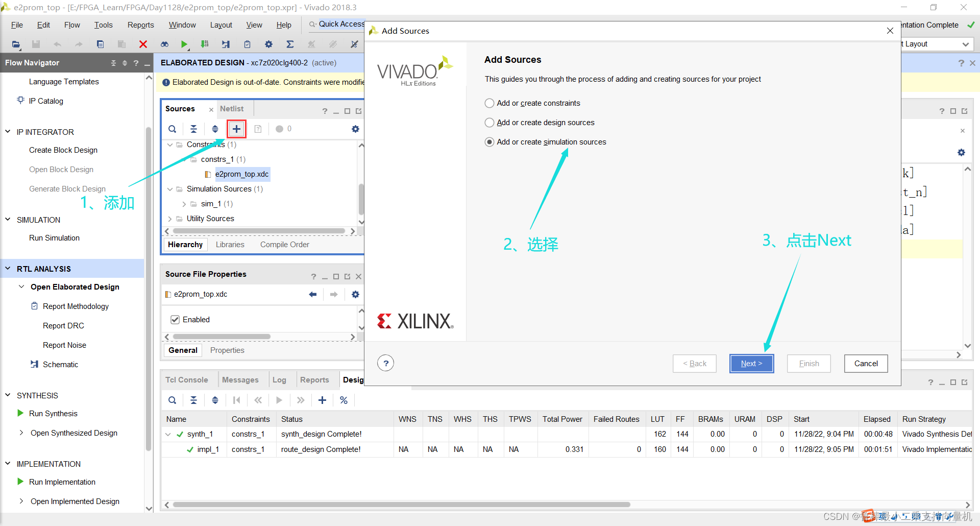Expand Open Implemented Design node
This screenshot has height=526, width=980.
point(21,501)
